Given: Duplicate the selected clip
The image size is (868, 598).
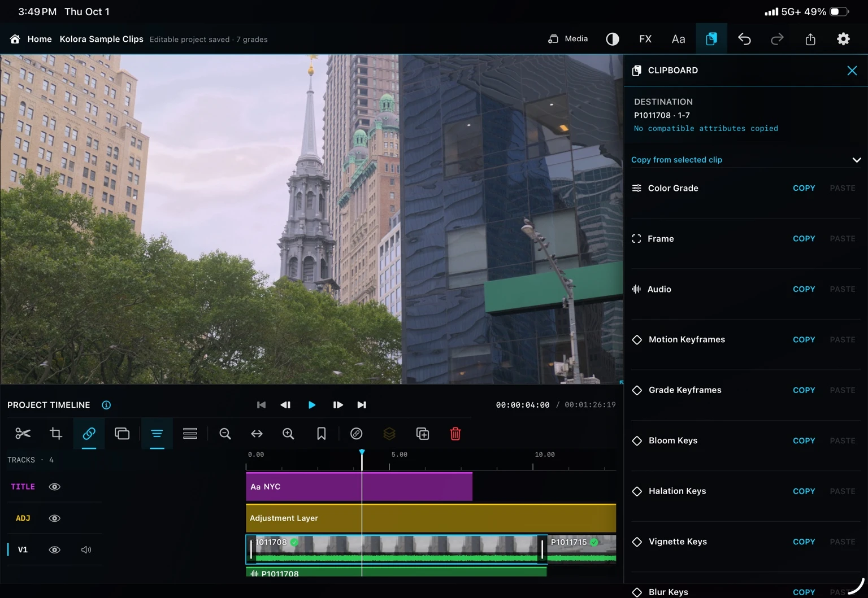Looking at the screenshot, I should point(422,434).
